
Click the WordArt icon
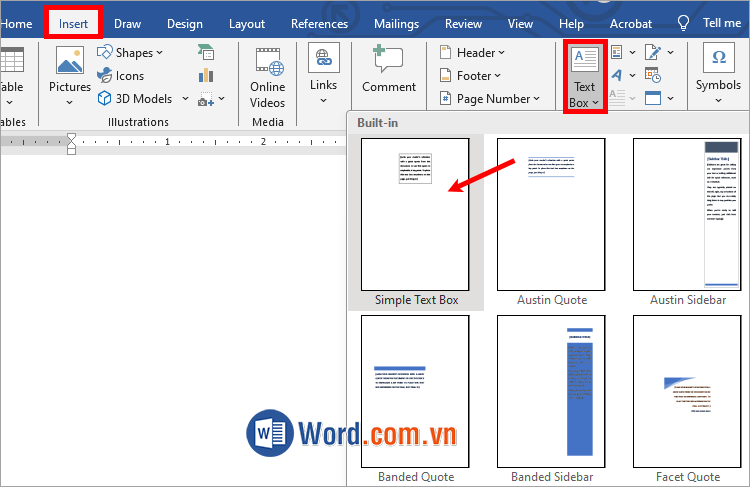617,75
